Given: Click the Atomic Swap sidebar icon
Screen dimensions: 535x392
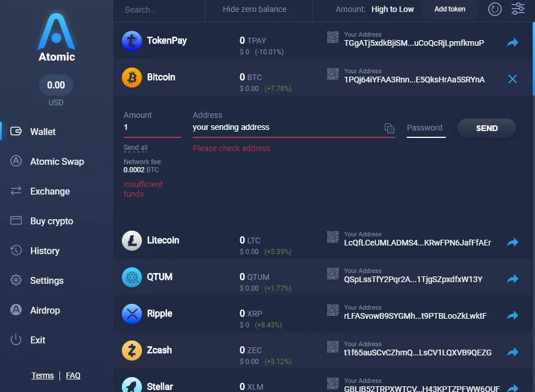Looking at the screenshot, I should (16, 161).
